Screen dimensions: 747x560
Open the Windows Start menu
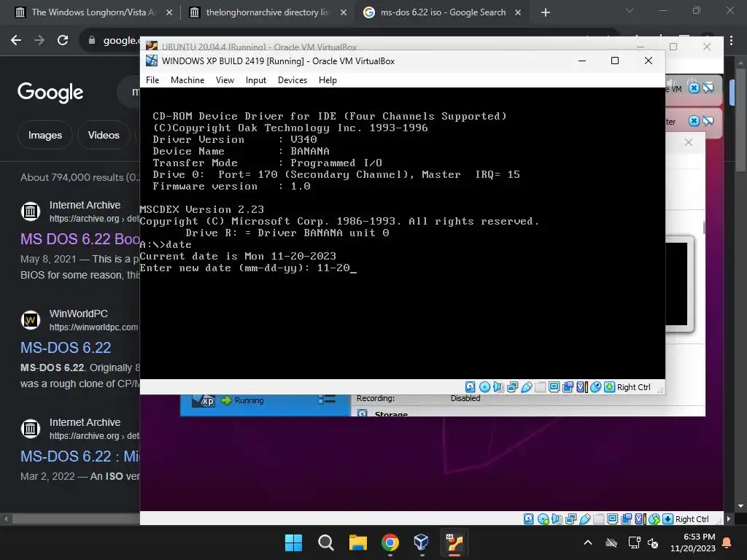click(x=293, y=542)
